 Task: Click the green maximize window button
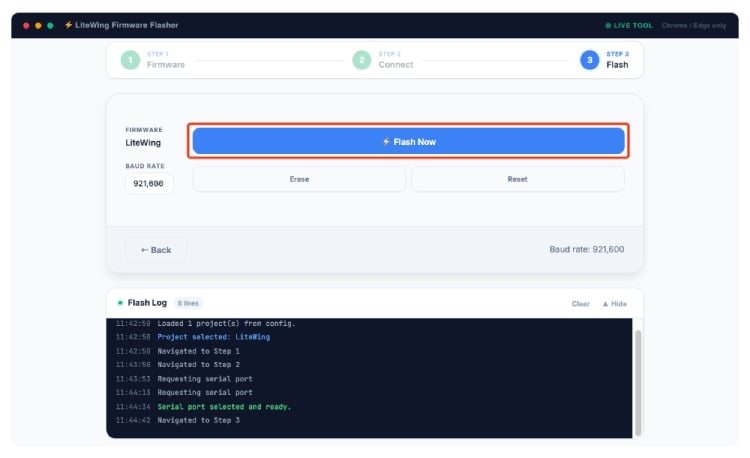click(50, 25)
